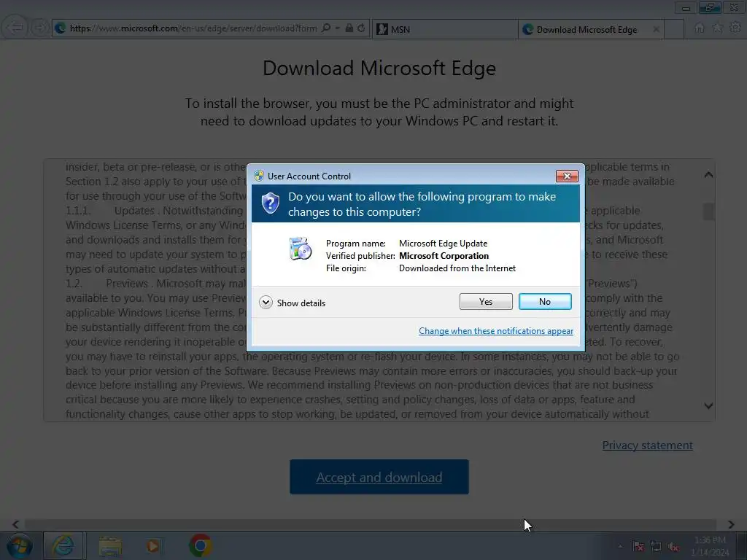Image resolution: width=747 pixels, height=560 pixels.
Task: Open a new blank browser tab
Action: (674, 29)
